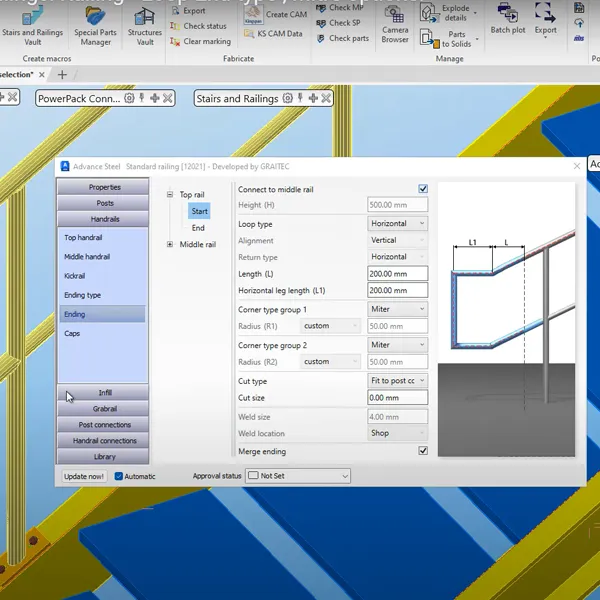
Task: Open Explode details dropdown arrow
Action: tap(475, 13)
